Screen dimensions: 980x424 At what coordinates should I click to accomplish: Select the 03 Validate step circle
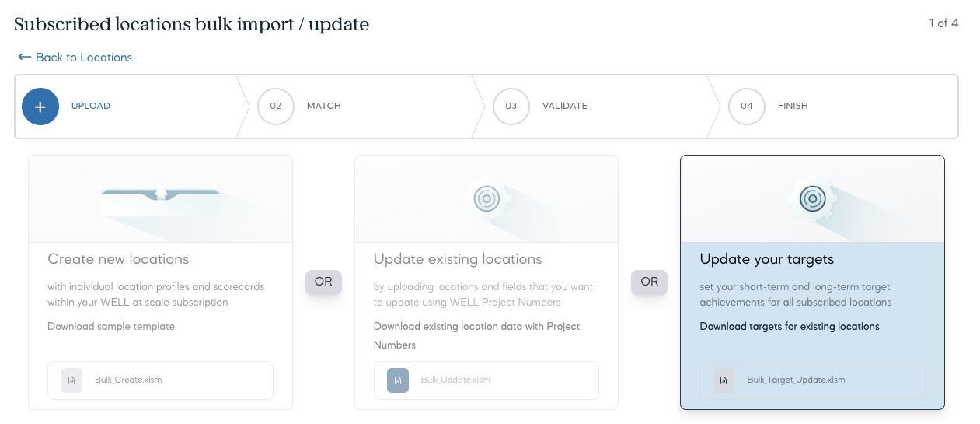(x=511, y=107)
